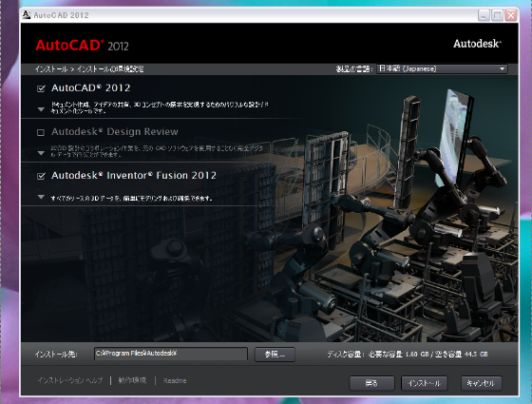Open the 動作環境 system requirements link

[132, 380]
